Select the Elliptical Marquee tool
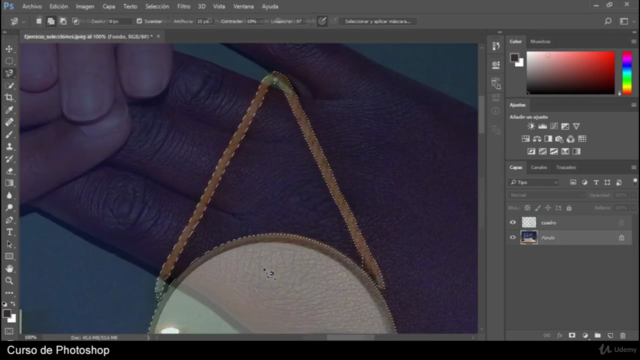 tap(9, 61)
